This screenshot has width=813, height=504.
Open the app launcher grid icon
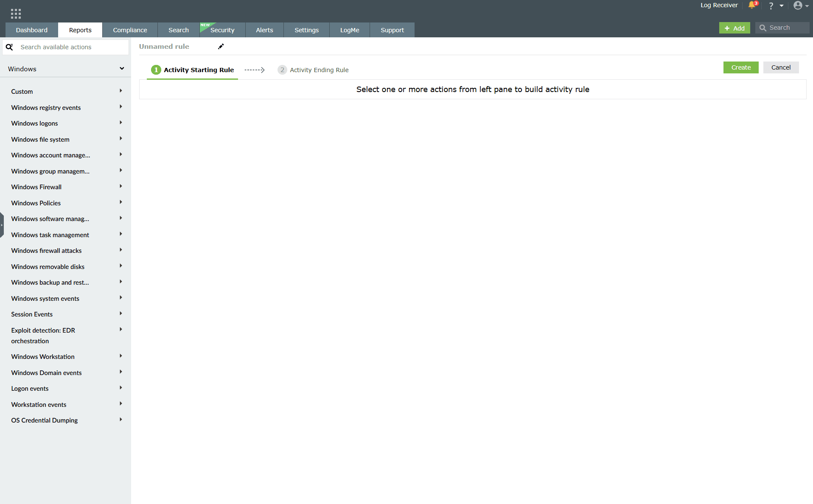click(16, 13)
